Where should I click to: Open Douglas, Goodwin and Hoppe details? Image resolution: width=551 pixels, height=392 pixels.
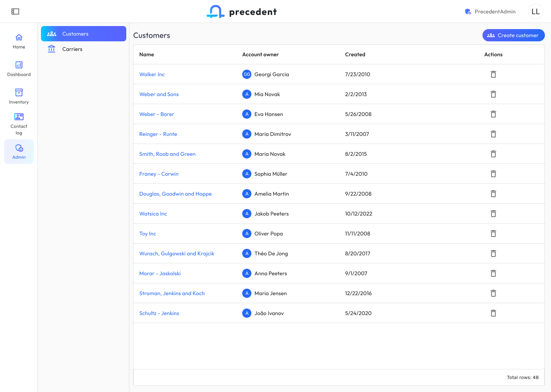tap(175, 194)
